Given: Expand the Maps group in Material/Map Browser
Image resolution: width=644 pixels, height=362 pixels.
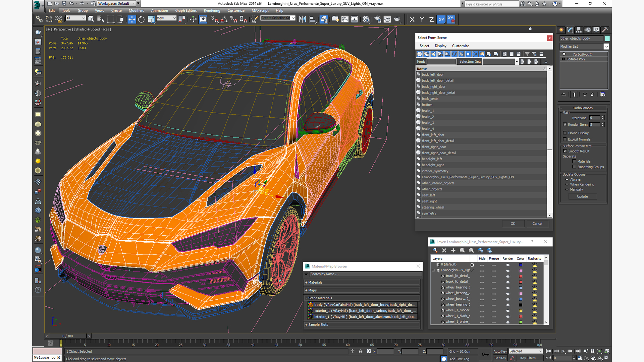Looking at the screenshot, I should coord(362,290).
